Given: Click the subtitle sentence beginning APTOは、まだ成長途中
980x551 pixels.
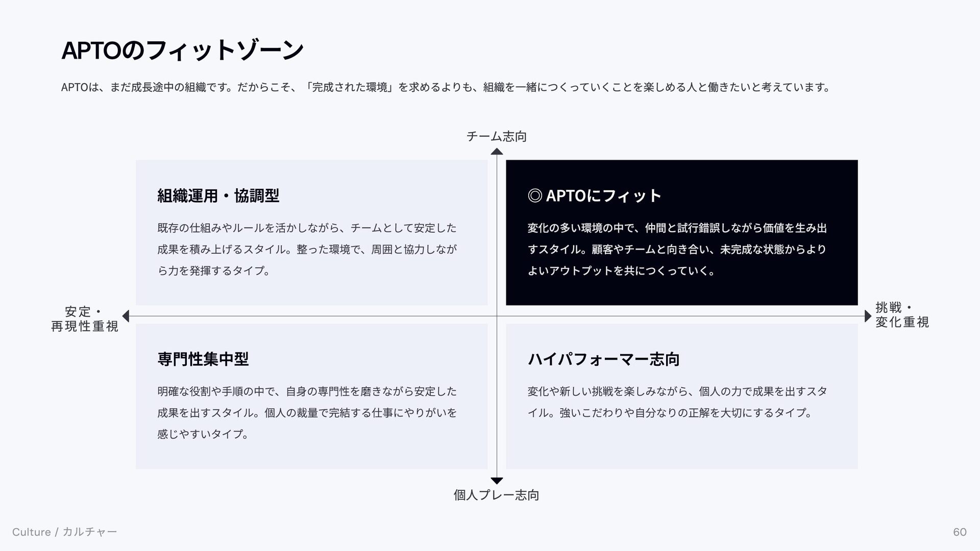Looking at the screenshot, I should (445, 87).
